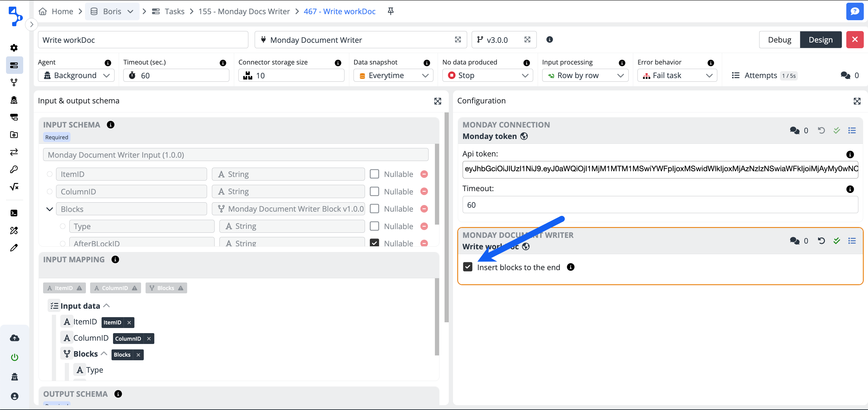Image resolution: width=868 pixels, height=410 pixels.
Task: Open the Agent Background dropdown
Action: pos(76,76)
